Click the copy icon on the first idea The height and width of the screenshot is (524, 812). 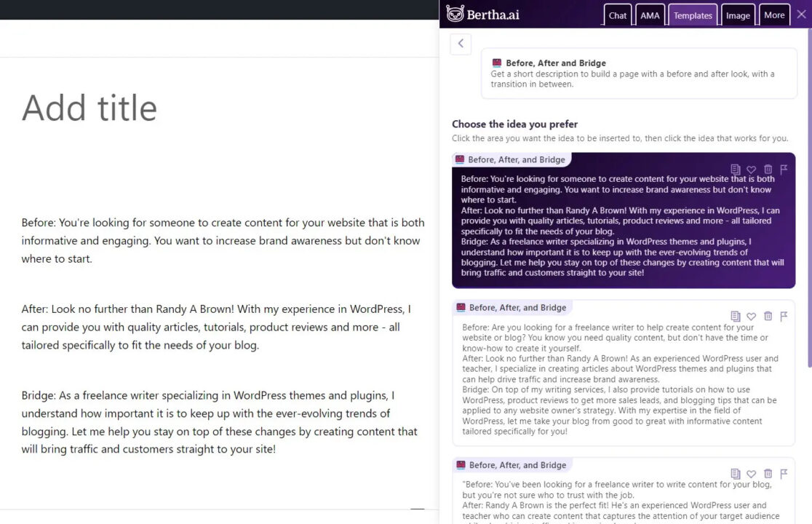tap(736, 170)
